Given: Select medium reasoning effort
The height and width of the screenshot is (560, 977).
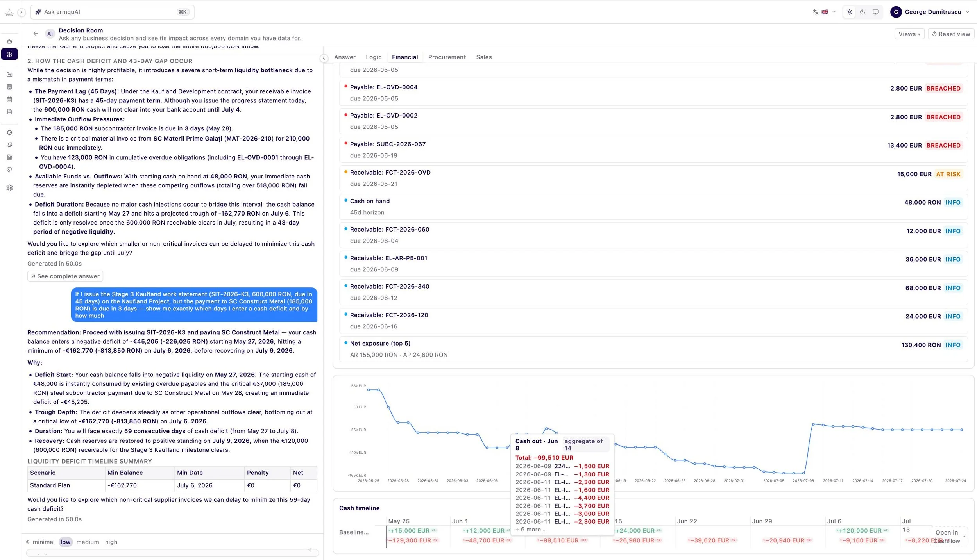Looking at the screenshot, I should [x=88, y=542].
